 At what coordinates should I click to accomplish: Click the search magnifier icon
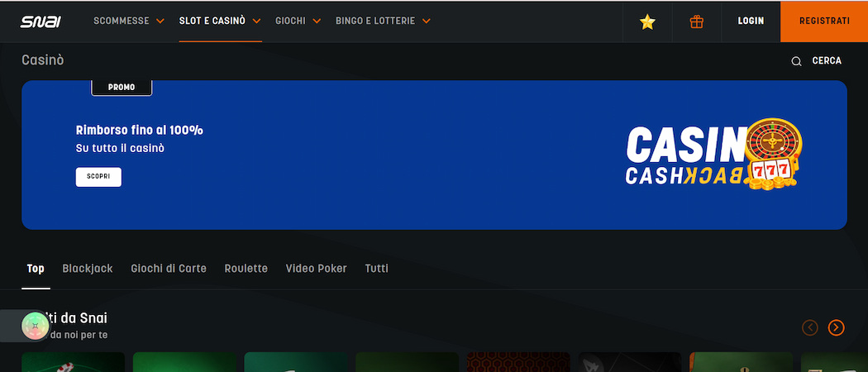point(796,61)
